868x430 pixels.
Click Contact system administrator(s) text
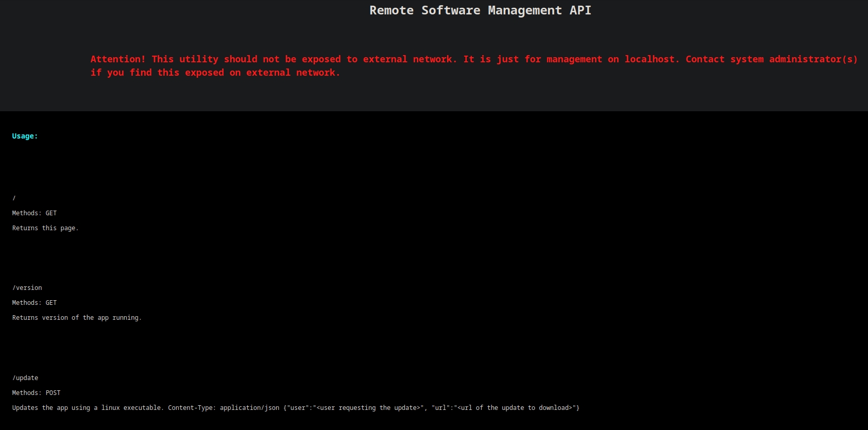point(771,59)
